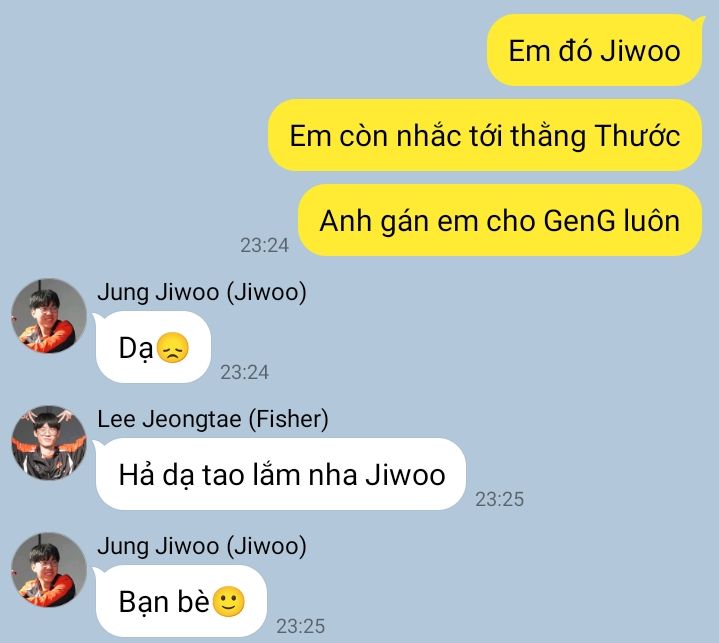The height and width of the screenshot is (643, 719).
Task: Click the sender name 'Jung Jiwoo (Jiwoo)' above the 'Bạn bè' message
Action: (x=202, y=546)
